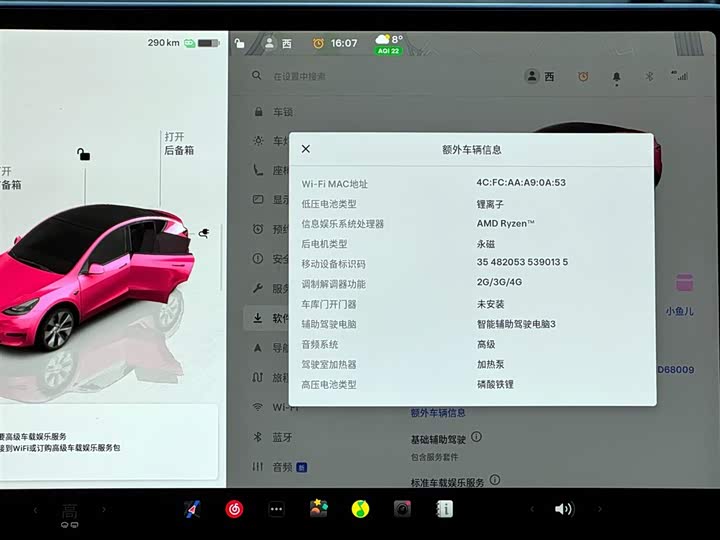The height and width of the screenshot is (540, 720).
Task: Tap the 驾驶室加热器 value 加热泵
Action: 490,364
